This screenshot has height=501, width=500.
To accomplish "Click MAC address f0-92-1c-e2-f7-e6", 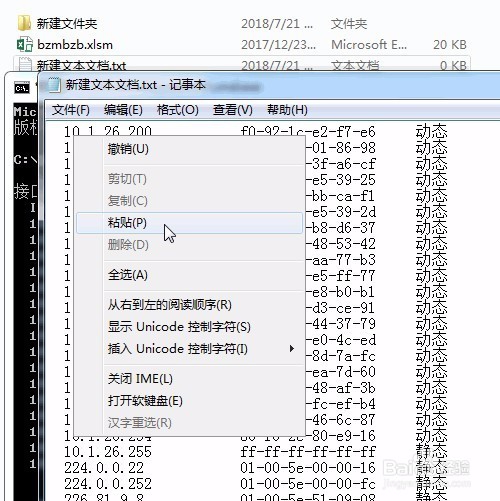I will point(308,131).
